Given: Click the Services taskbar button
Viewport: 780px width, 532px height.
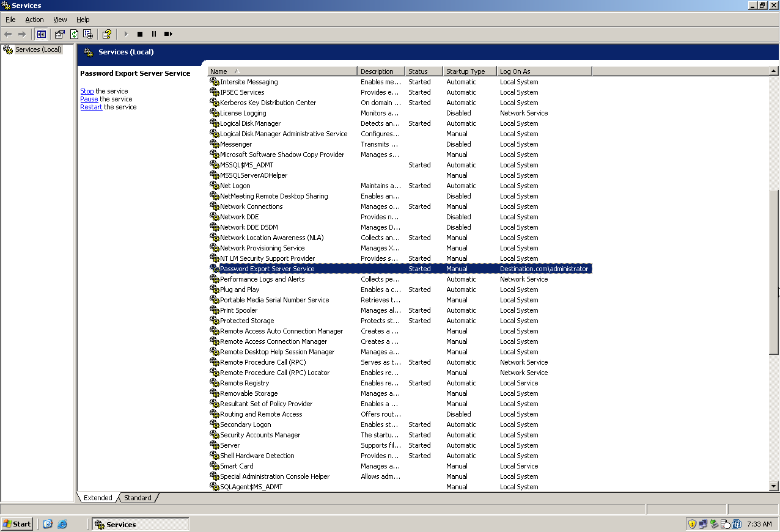Looking at the screenshot, I should (x=140, y=524).
